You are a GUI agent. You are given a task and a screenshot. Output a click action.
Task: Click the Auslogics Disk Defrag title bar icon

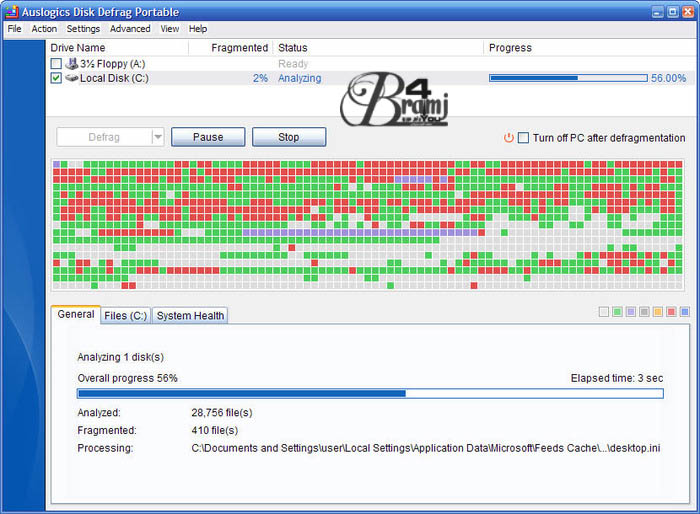(x=12, y=11)
